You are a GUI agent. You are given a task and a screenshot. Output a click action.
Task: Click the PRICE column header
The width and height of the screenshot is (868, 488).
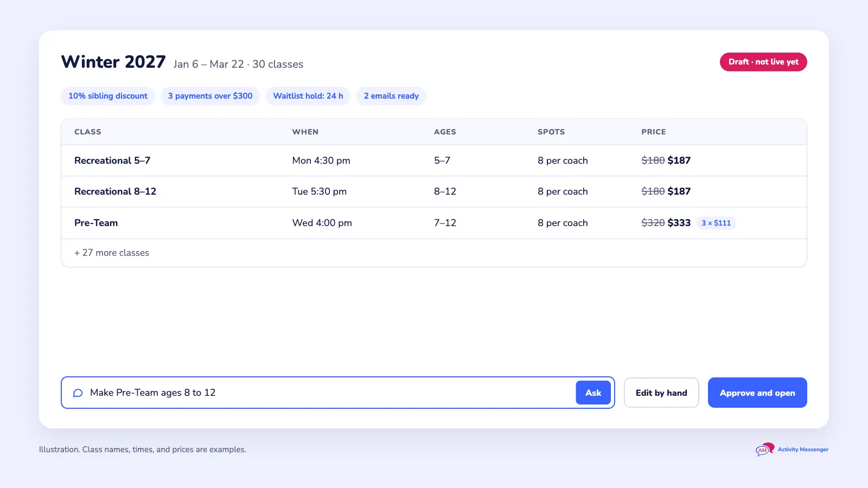tap(653, 132)
